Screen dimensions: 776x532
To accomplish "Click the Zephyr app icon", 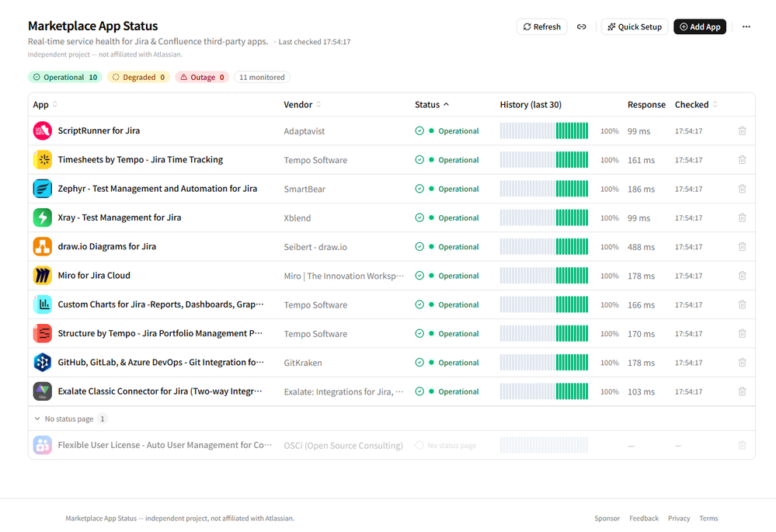I will [x=43, y=189].
